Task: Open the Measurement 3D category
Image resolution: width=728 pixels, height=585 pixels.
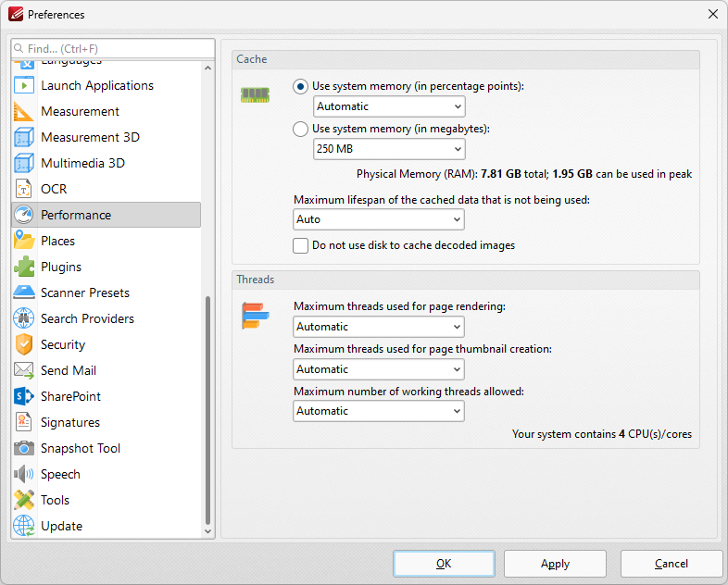Action: [x=107, y=137]
